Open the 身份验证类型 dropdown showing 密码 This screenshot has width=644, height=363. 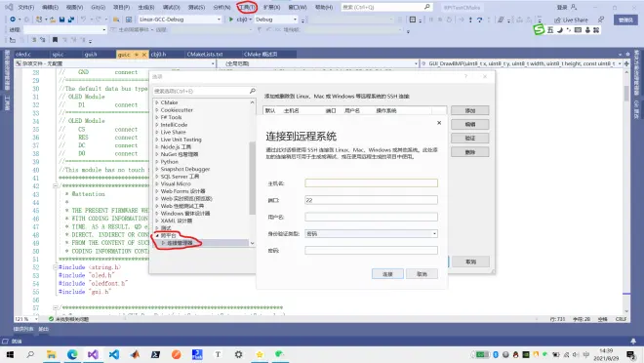point(372,233)
